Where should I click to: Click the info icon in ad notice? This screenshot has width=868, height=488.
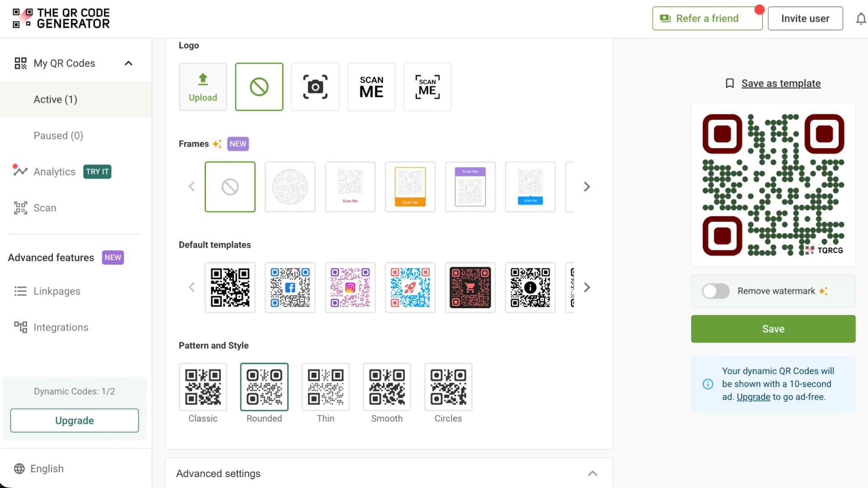[708, 384]
